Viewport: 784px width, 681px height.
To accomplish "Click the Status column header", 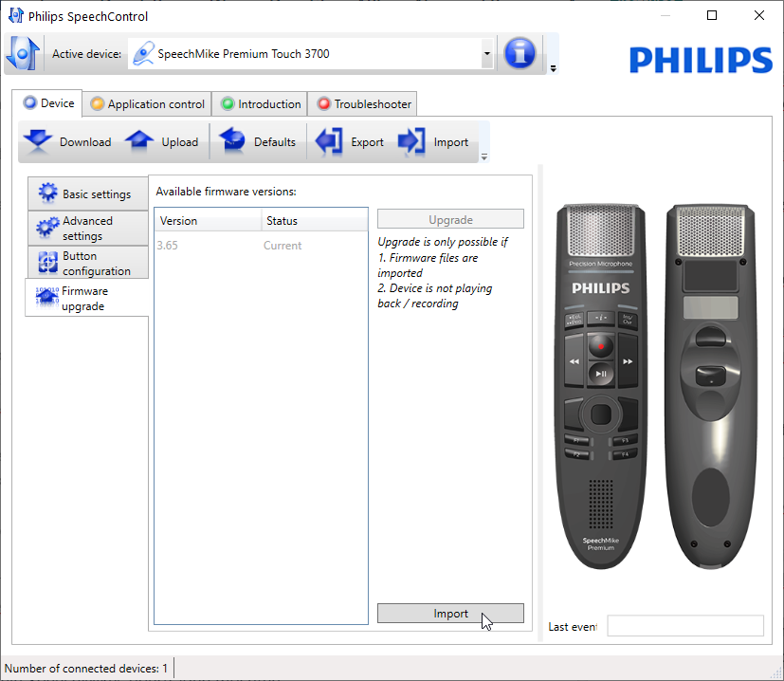I will tap(315, 221).
